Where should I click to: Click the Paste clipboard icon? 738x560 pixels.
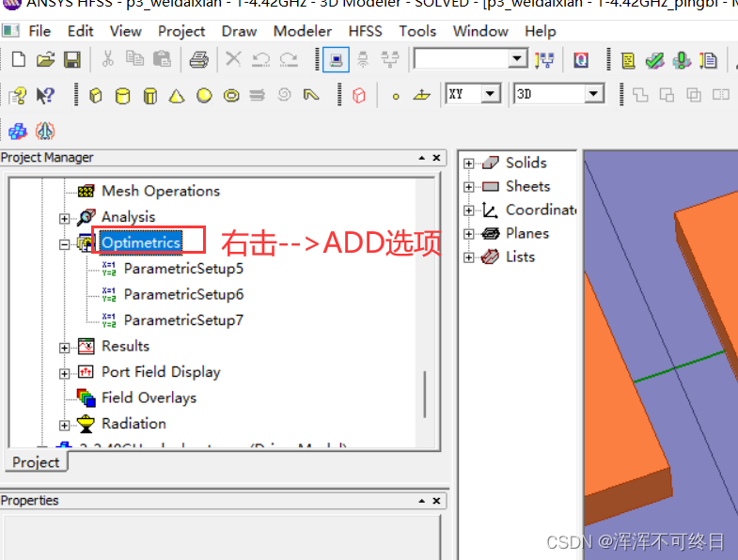(x=163, y=59)
